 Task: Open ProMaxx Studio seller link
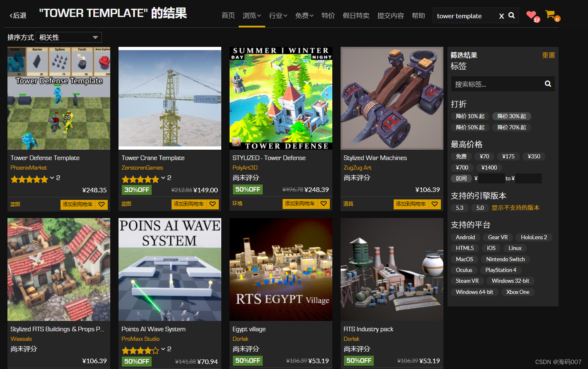point(140,339)
